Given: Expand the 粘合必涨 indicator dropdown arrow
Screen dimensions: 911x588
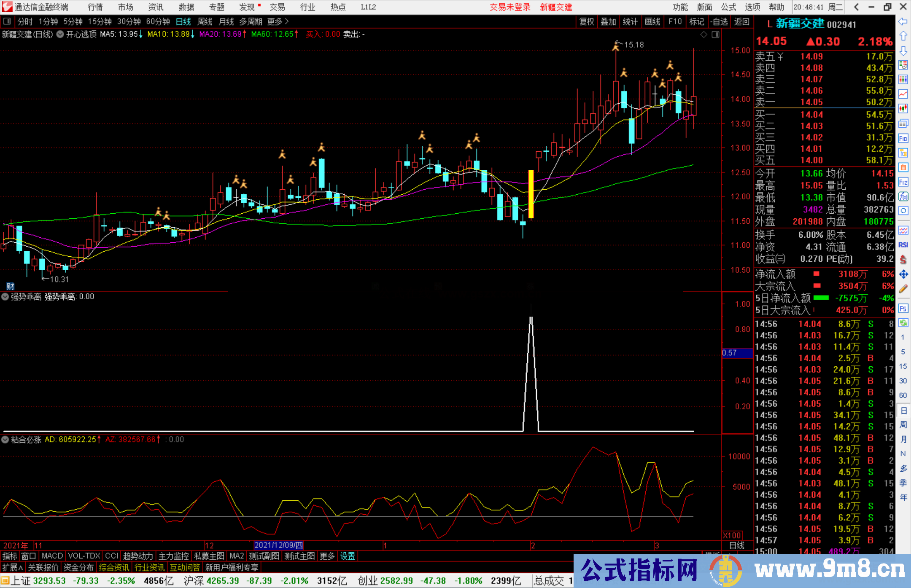Looking at the screenshot, I should point(5,440).
